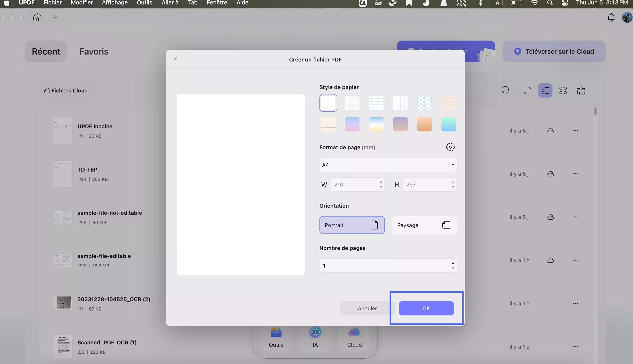Click cloud icon on sample-file-editable row
This screenshot has height=364, width=633.
[x=551, y=260]
